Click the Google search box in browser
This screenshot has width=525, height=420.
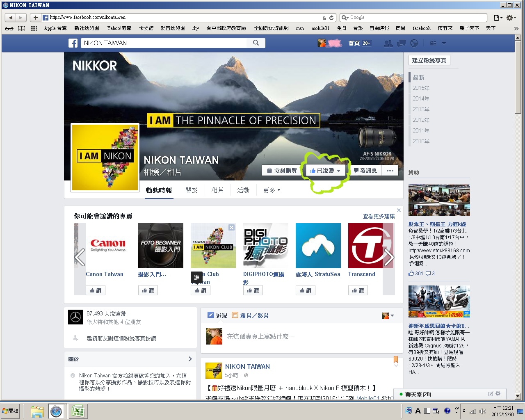tap(413, 18)
